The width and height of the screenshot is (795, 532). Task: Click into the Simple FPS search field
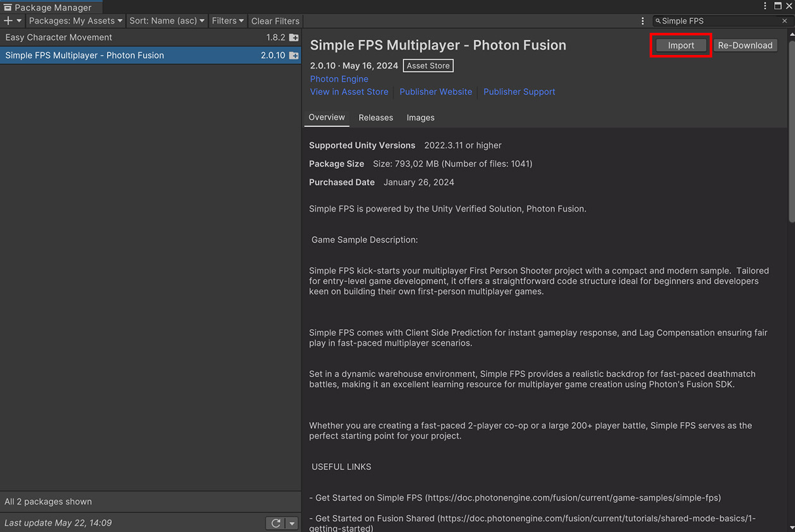point(717,21)
